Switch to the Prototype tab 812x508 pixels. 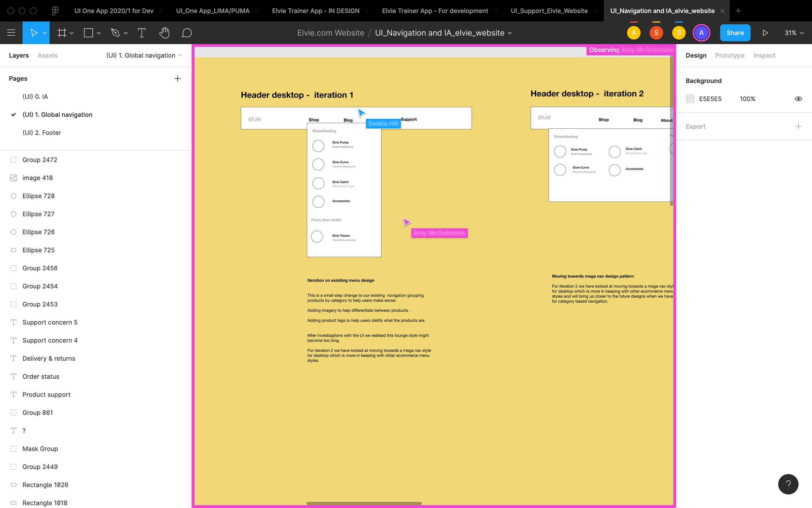730,55
